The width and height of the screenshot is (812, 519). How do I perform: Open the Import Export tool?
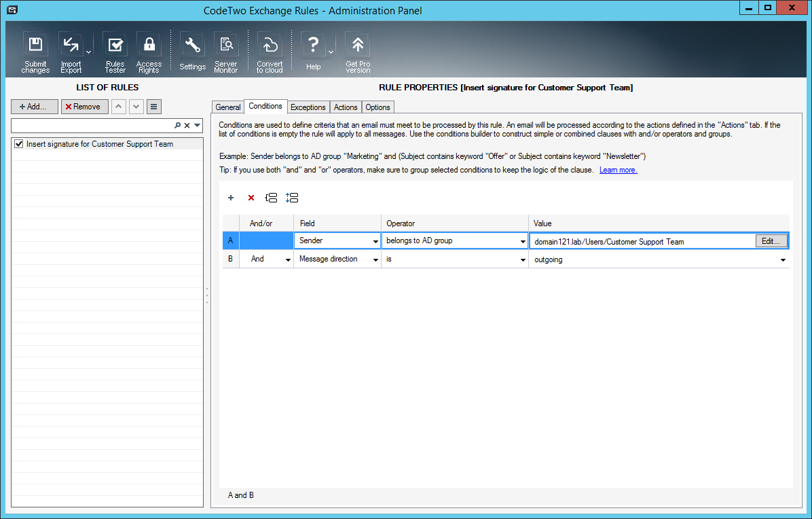(x=71, y=54)
